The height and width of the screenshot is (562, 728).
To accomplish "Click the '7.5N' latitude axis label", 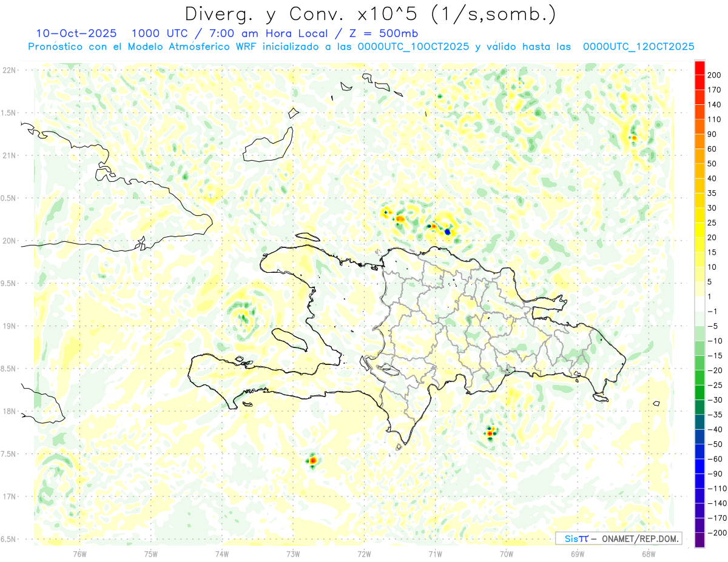I will [x=9, y=454].
